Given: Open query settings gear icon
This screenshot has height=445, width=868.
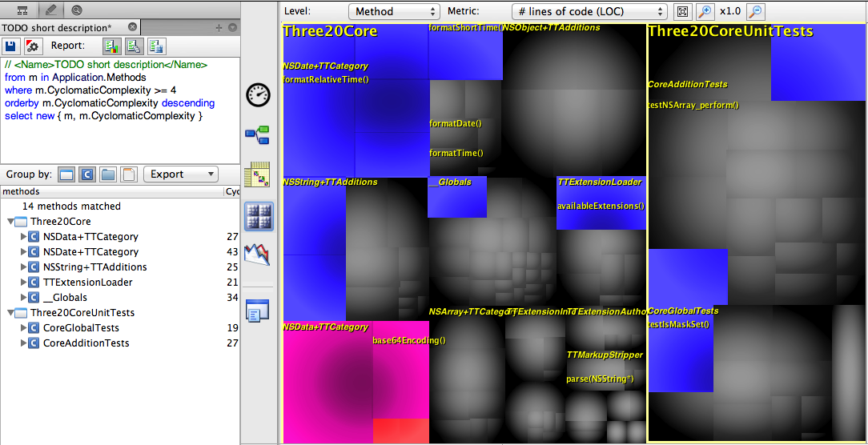Looking at the screenshot, I should pos(33,46).
